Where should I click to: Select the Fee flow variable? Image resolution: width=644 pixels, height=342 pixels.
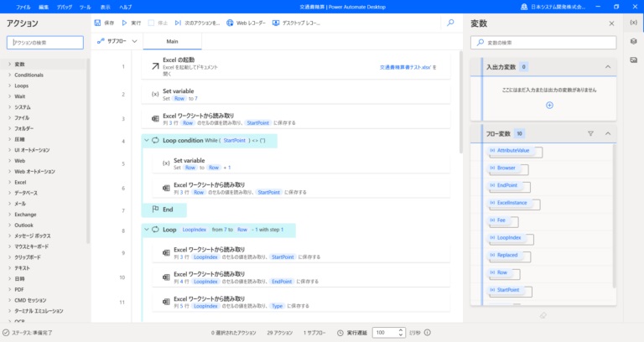[x=498, y=220]
